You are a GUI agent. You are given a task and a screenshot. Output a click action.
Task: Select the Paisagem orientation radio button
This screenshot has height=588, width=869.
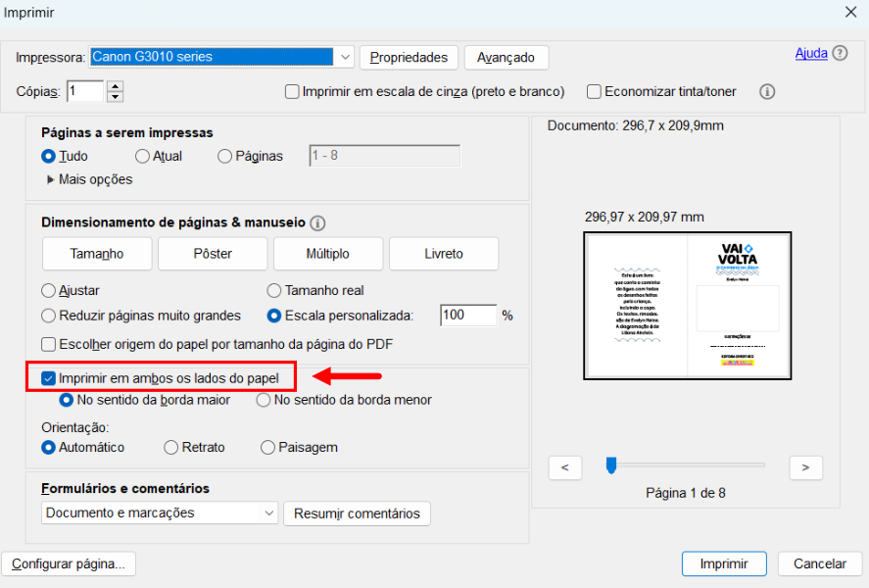pyautogui.click(x=267, y=447)
